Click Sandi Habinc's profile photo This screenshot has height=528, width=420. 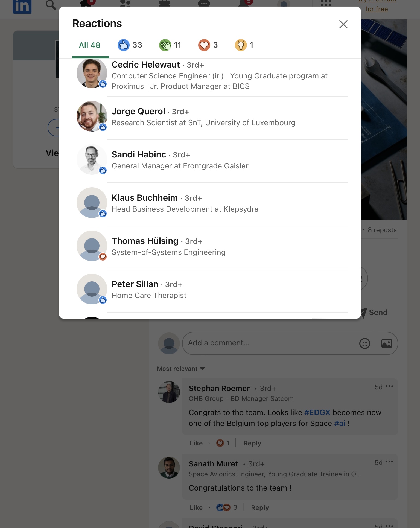pos(92,159)
